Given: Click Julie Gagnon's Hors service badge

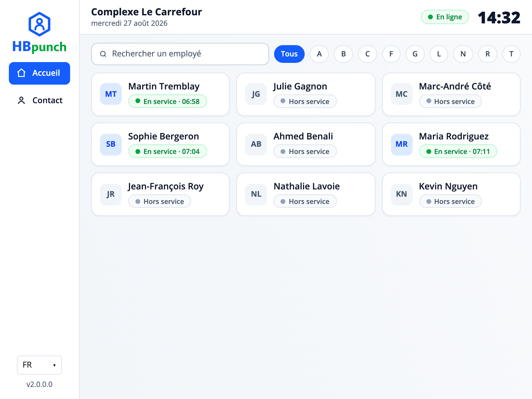Looking at the screenshot, I should click(x=305, y=101).
